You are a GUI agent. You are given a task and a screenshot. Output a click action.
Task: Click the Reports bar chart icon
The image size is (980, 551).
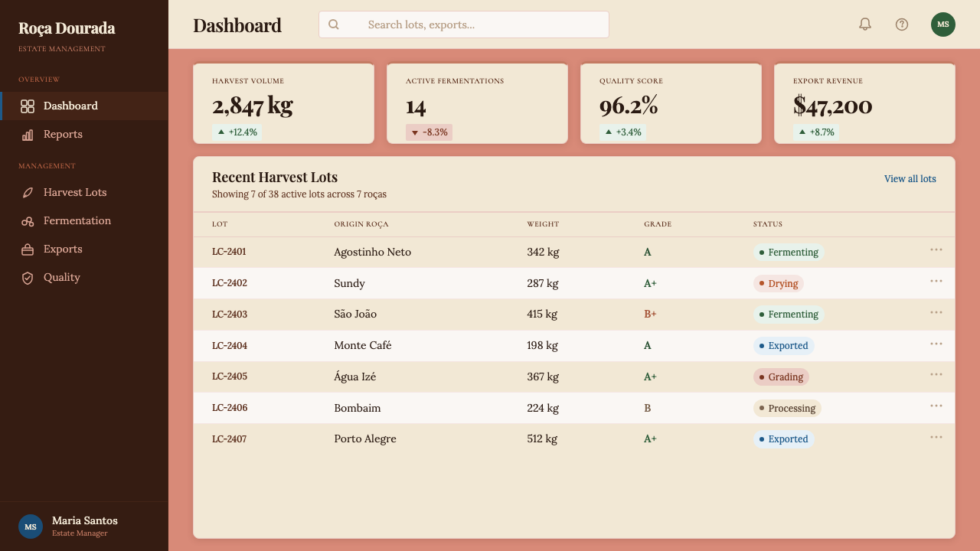coord(28,135)
